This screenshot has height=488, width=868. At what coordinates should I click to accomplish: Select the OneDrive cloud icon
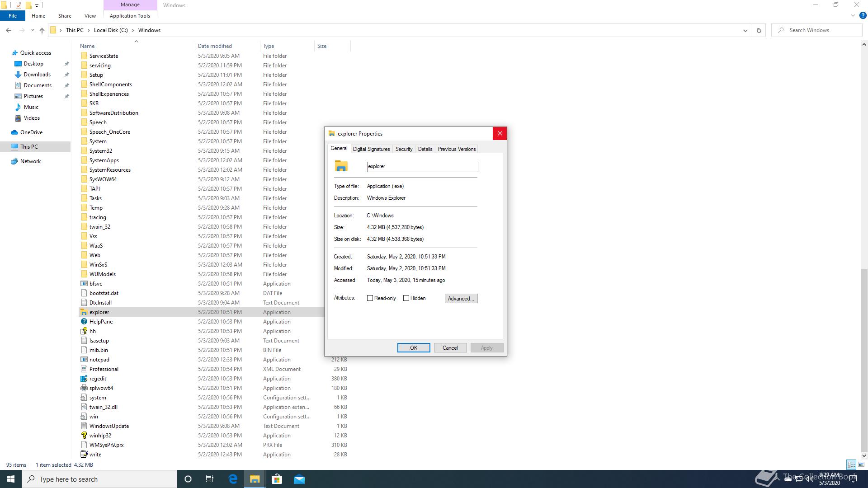pyautogui.click(x=14, y=132)
